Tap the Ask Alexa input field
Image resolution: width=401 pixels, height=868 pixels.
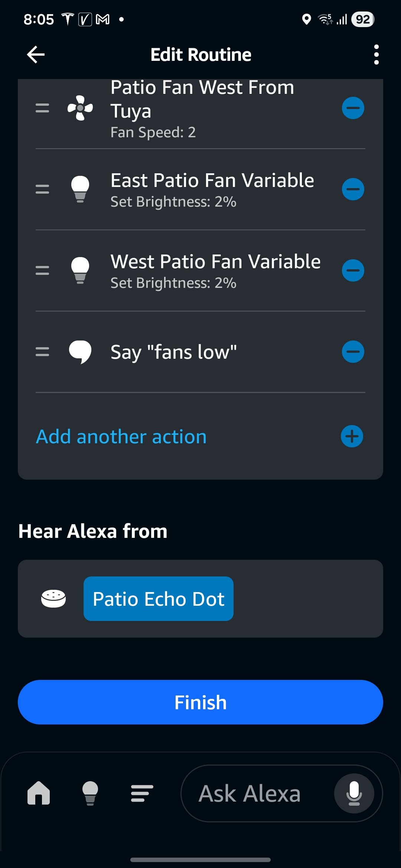[250, 793]
